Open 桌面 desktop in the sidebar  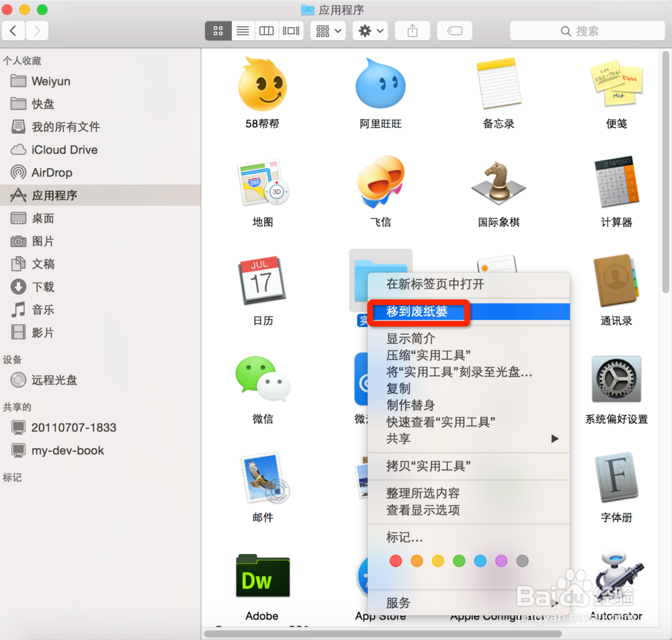(x=100, y=218)
